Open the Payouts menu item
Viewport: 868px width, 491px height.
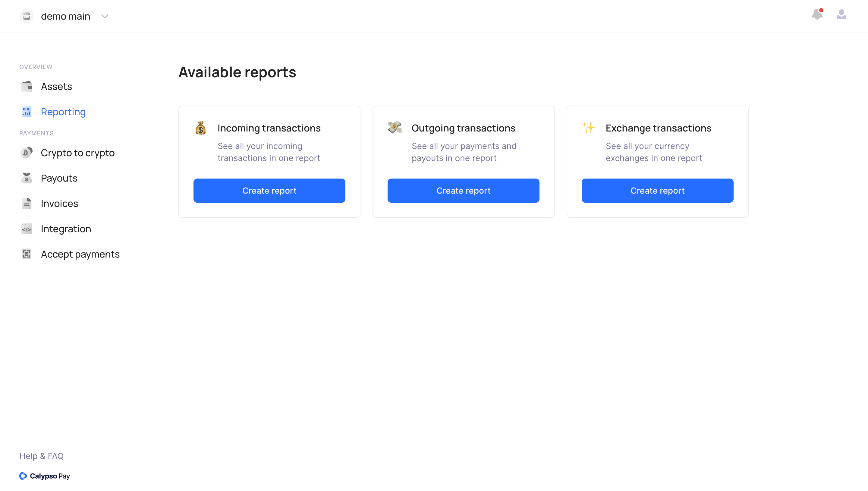click(x=59, y=178)
